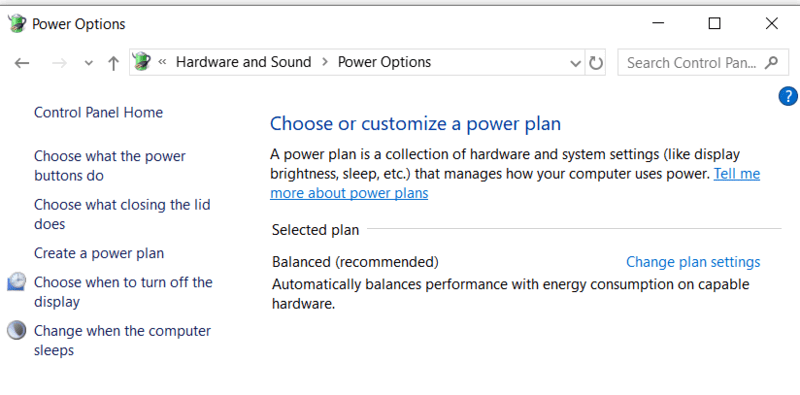Click the search magnifier icon
Image resolution: width=800 pixels, height=395 pixels.
coord(771,62)
